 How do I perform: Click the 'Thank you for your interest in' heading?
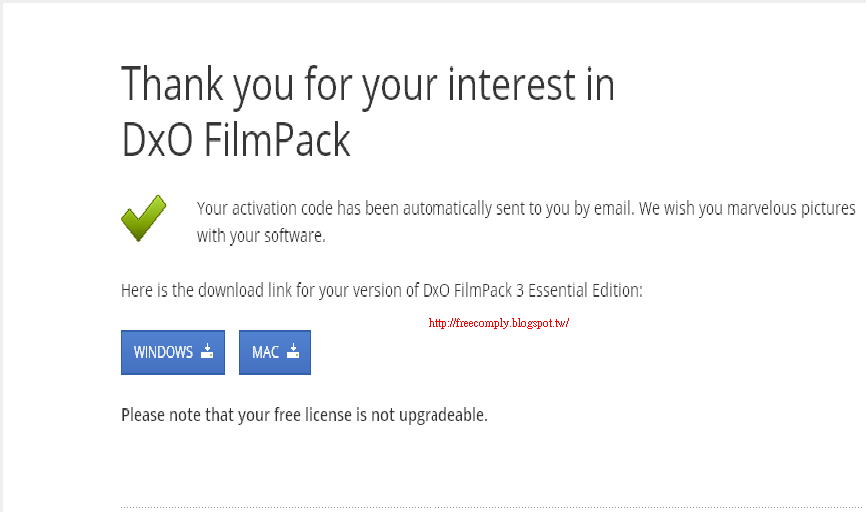[x=368, y=85]
